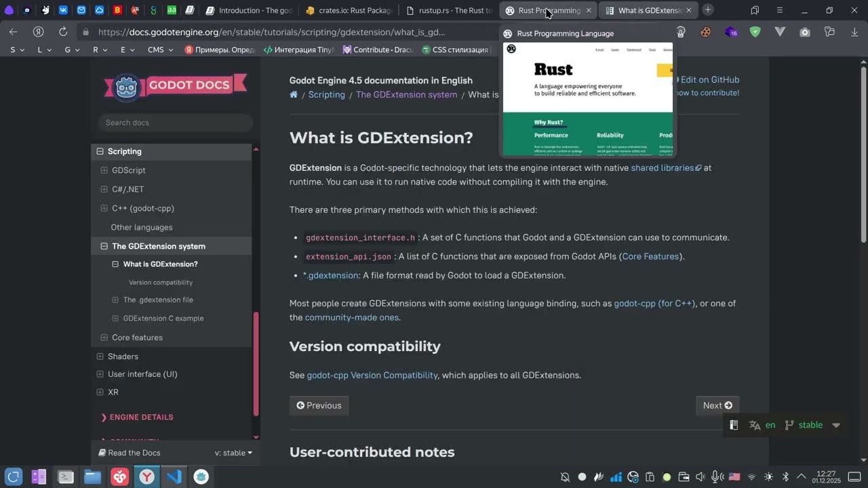This screenshot has height=488, width=868.
Task: Expand the C#/.NET tree item
Action: point(104,190)
